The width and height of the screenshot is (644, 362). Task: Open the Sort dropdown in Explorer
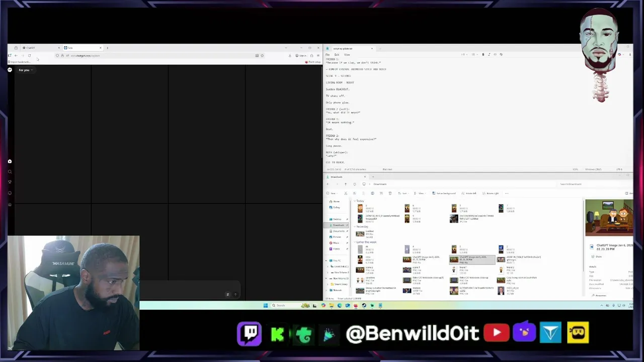click(403, 194)
